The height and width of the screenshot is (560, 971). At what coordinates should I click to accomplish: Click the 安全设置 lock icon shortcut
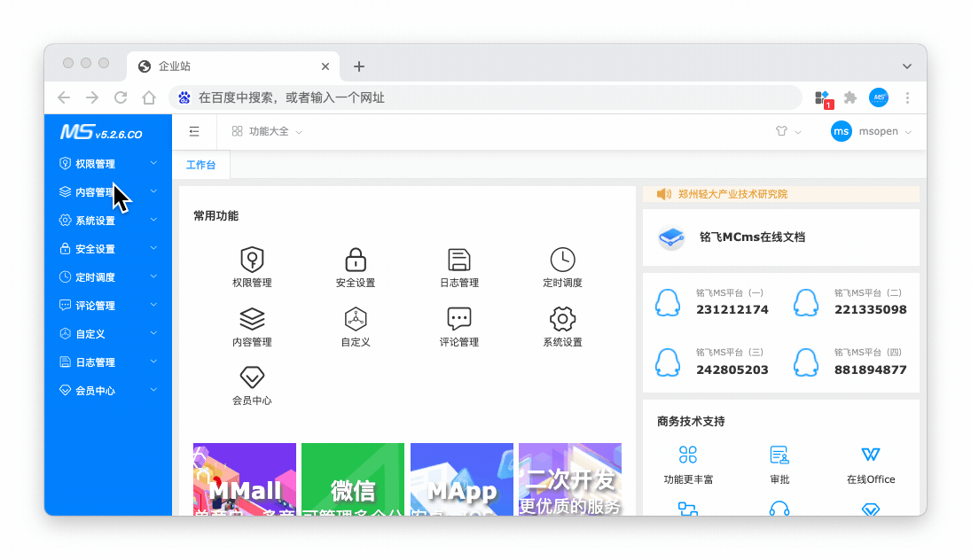(x=356, y=261)
